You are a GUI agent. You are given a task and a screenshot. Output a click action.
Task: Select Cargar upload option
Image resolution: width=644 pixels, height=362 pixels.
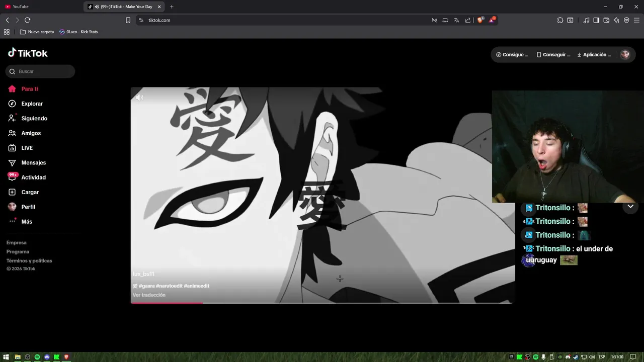[23, 192]
